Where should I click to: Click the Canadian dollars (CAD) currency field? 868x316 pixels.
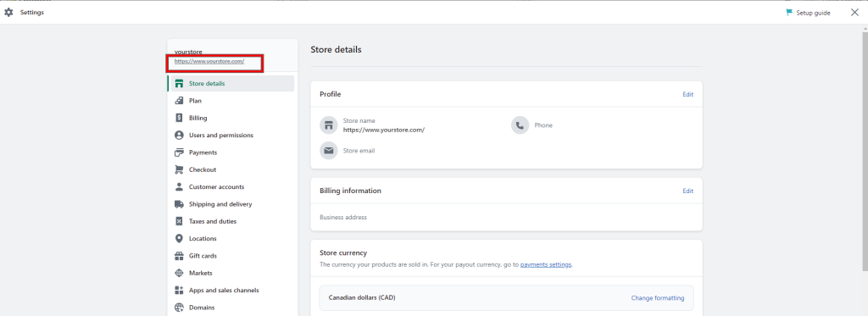[506, 297]
